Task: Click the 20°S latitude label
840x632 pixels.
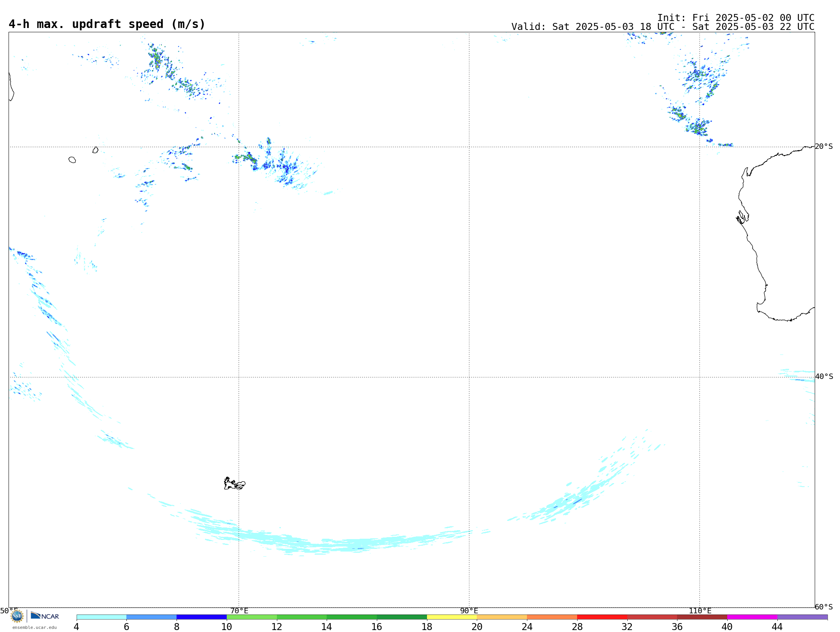Action: click(824, 147)
